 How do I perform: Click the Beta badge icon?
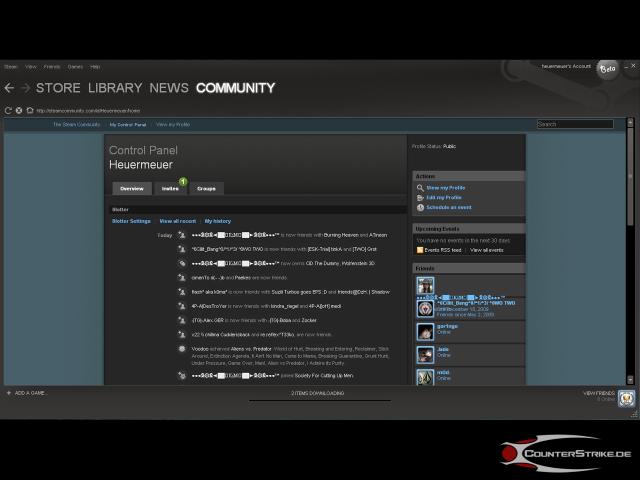(x=607, y=69)
